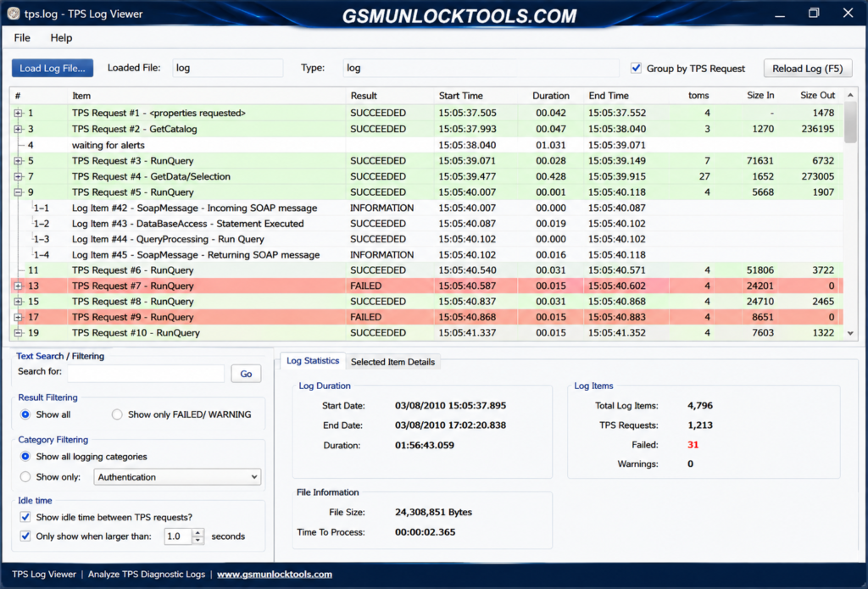
Task: Click the list scrollbar down arrow
Action: (850, 333)
